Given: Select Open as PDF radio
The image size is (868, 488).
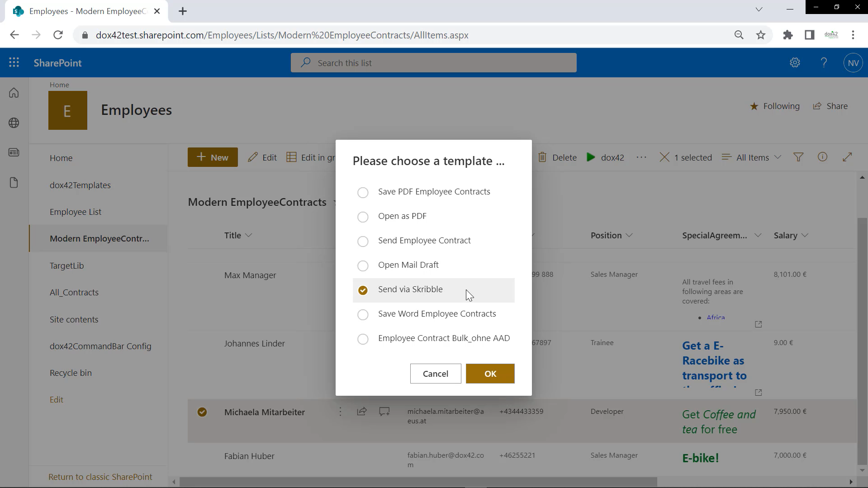Looking at the screenshot, I should coord(363,217).
